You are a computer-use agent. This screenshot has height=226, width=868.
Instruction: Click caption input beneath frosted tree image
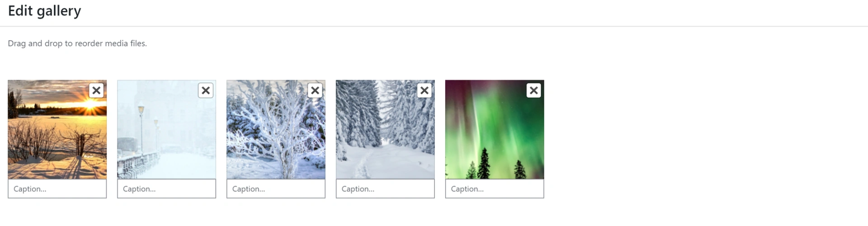276,189
